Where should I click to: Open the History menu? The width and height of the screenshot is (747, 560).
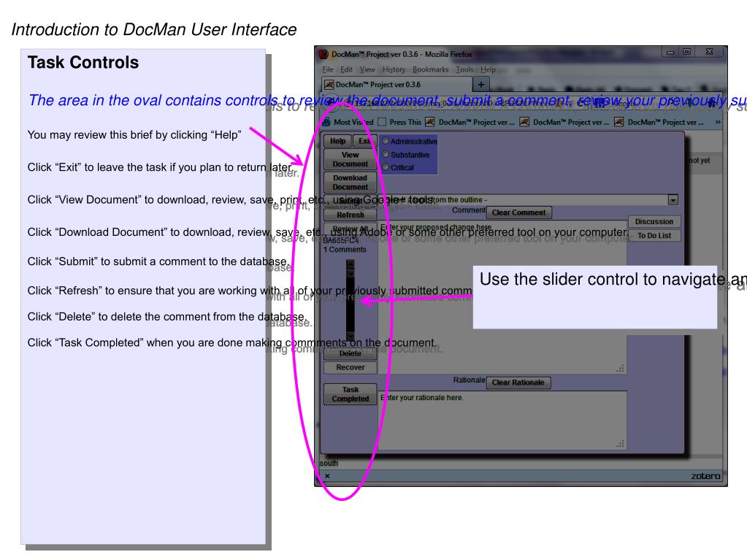click(394, 69)
